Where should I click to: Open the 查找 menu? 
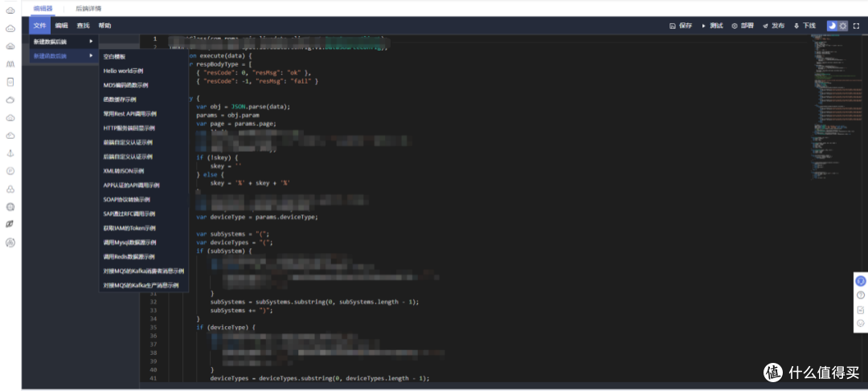coord(83,26)
